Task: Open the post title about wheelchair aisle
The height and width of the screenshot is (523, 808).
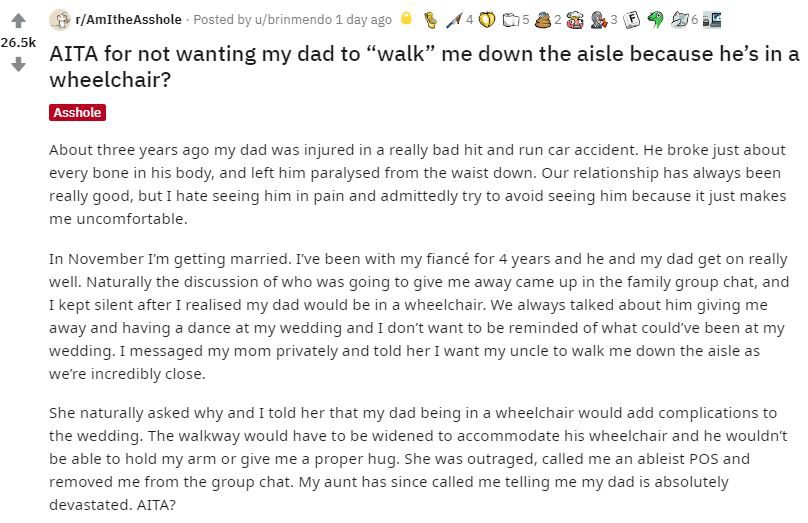Action: [424, 66]
